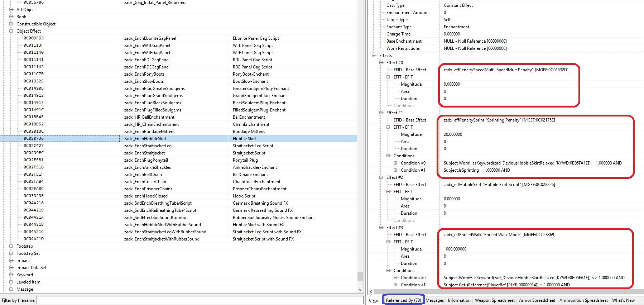644x305 pixels.
Task: Open the Messages tab
Action: pyautogui.click(x=435, y=300)
